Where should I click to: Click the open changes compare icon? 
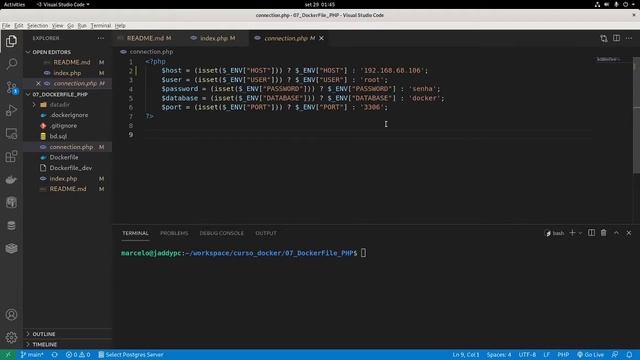click(x=604, y=38)
